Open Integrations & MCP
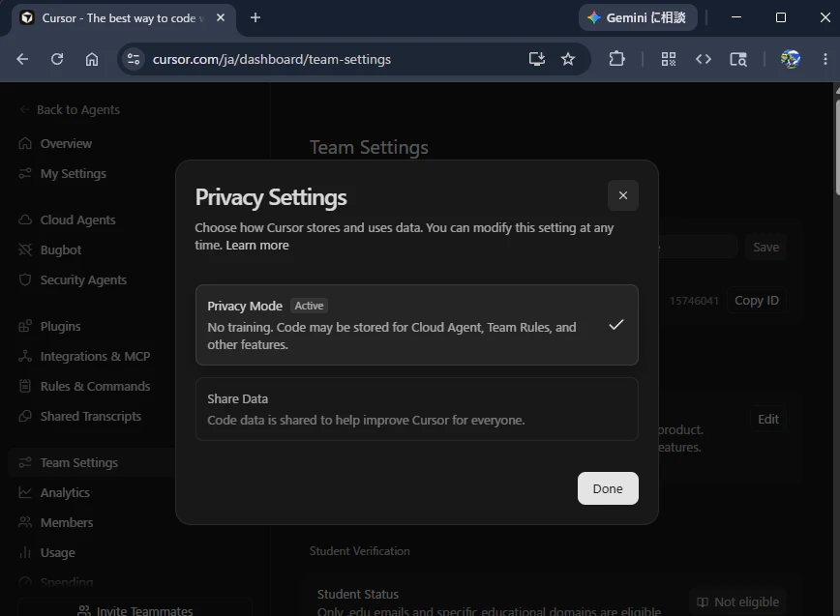This screenshot has height=616, width=840. click(96, 356)
